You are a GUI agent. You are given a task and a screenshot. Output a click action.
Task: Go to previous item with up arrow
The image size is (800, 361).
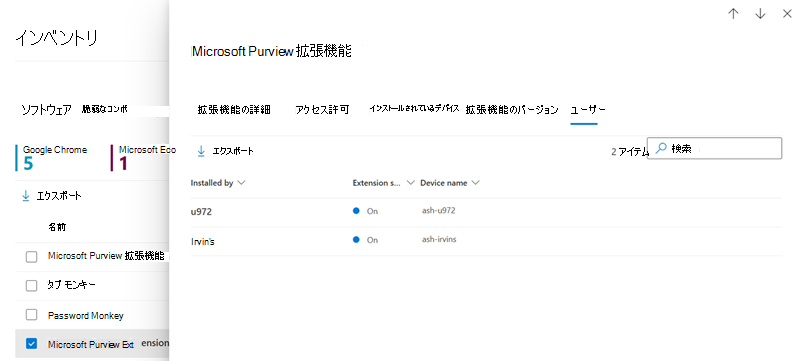point(733,14)
